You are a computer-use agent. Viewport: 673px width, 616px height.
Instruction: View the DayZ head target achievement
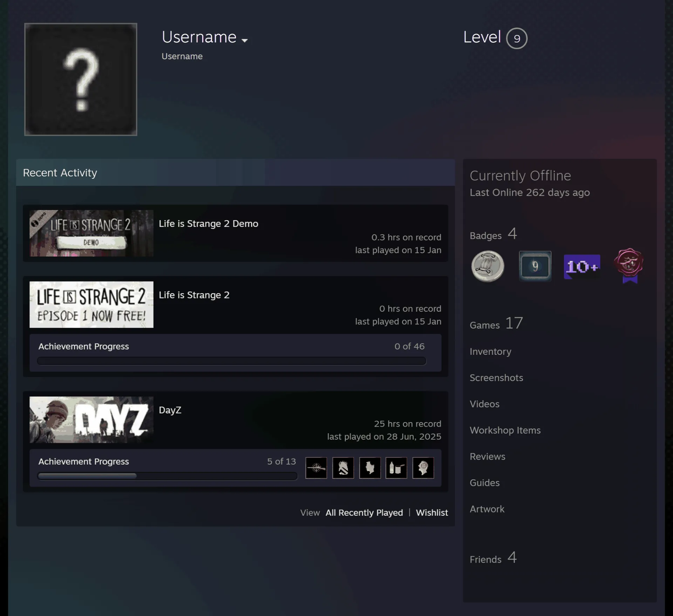pos(423,468)
